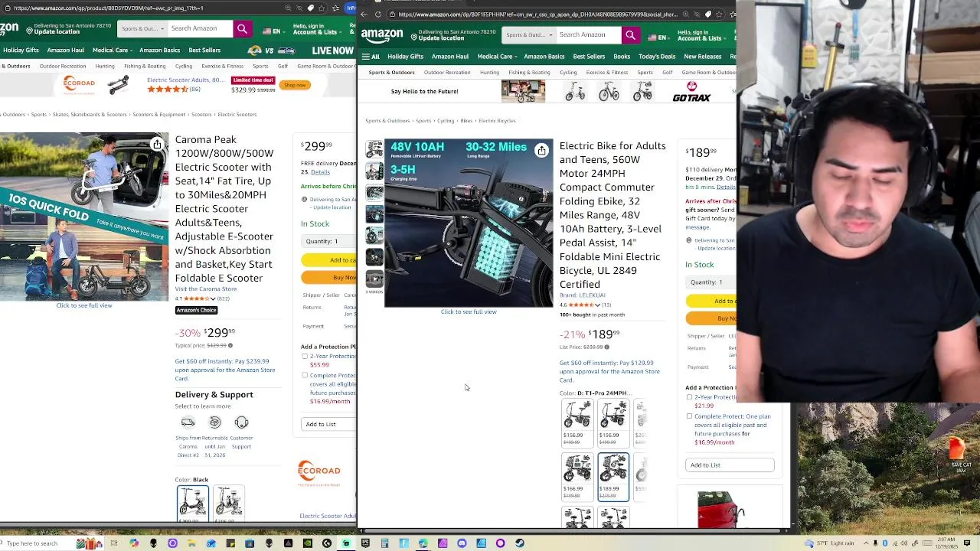
Task: Open Amazon Haul in right Amazon window
Action: (x=450, y=57)
